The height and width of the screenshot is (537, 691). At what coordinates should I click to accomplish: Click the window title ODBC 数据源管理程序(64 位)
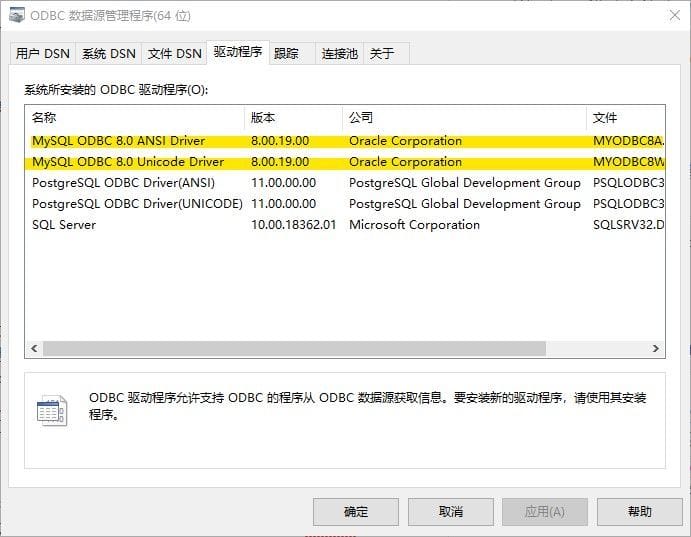110,16
